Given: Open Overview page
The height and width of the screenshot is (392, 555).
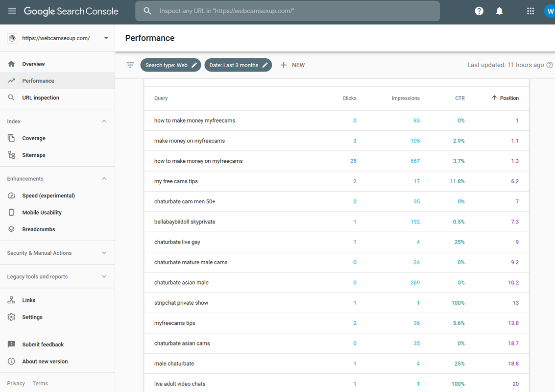Looking at the screenshot, I should pyautogui.click(x=57, y=64).
